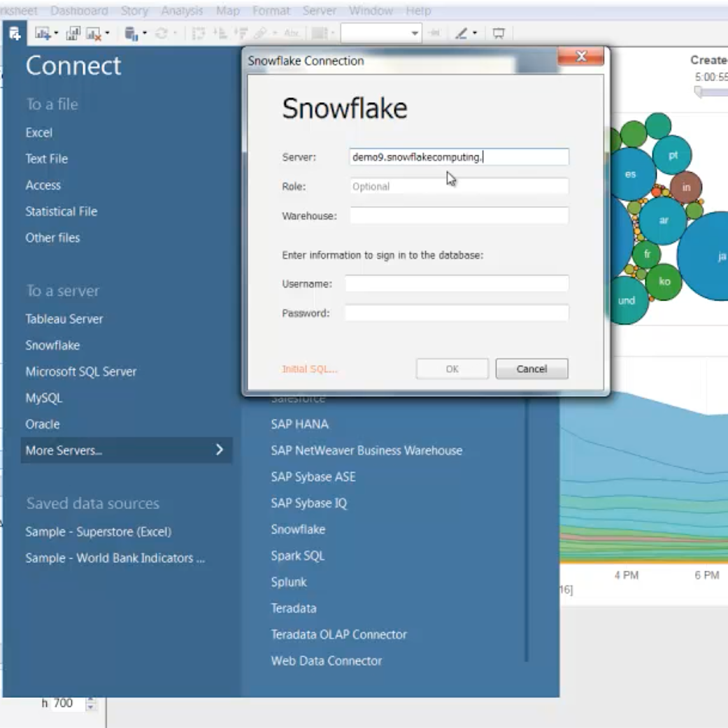
Task: Expand the More Servers submenu arrow
Action: (220, 450)
